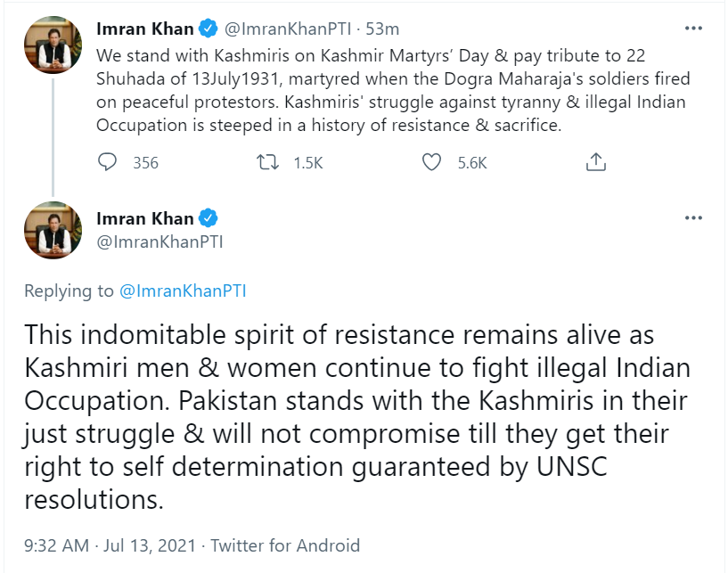The width and height of the screenshot is (728, 573).
Task: Click the 53m timestamp on first tweet
Action: [x=369, y=29]
